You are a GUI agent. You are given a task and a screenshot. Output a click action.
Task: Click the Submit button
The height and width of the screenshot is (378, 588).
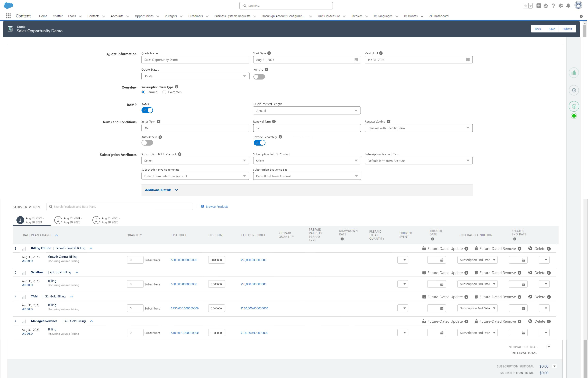(x=567, y=29)
